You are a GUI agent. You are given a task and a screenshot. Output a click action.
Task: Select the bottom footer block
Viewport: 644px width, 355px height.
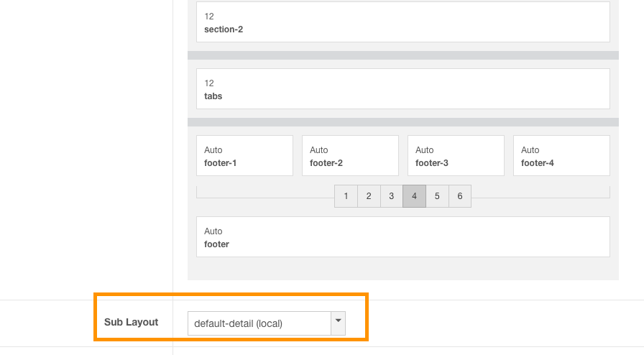coord(402,237)
